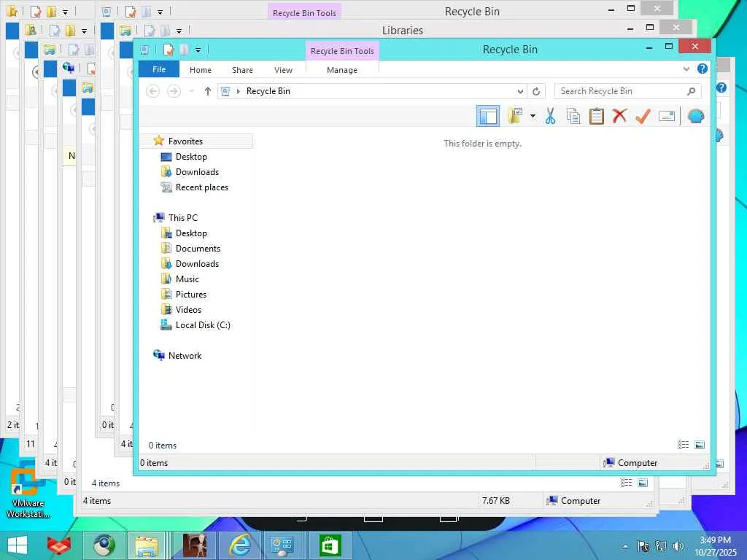747x560 pixels.
Task: Expand the address bar history dropdown
Action: [520, 91]
